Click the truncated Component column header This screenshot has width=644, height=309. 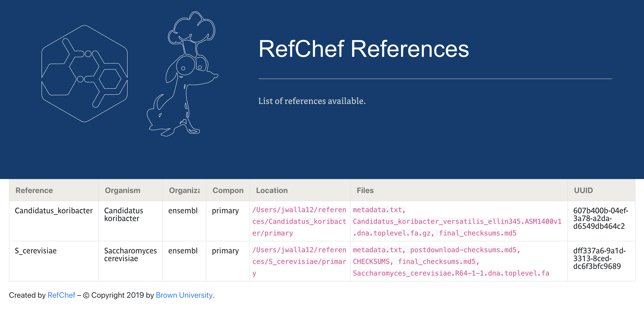click(228, 190)
